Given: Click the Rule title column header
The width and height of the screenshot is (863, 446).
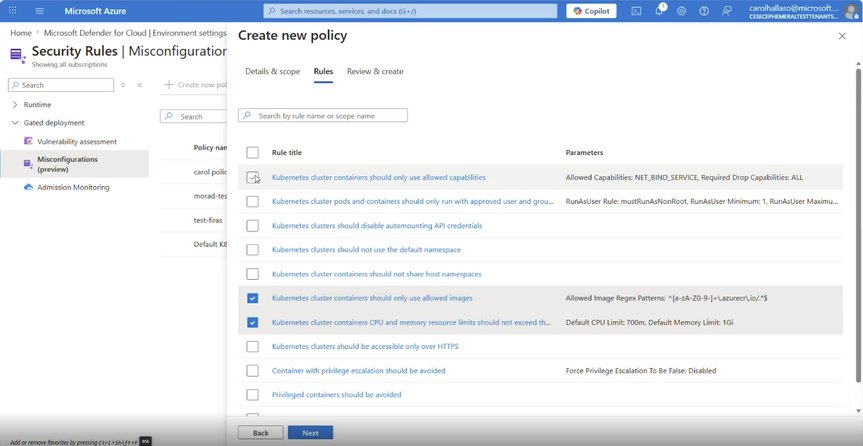Looking at the screenshot, I should pyautogui.click(x=287, y=153).
